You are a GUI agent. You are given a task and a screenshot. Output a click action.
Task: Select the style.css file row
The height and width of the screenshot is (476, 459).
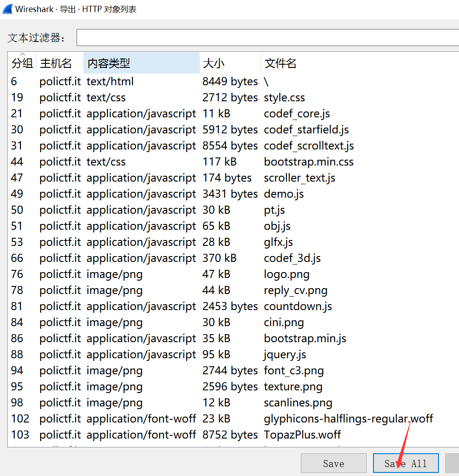click(x=233, y=97)
